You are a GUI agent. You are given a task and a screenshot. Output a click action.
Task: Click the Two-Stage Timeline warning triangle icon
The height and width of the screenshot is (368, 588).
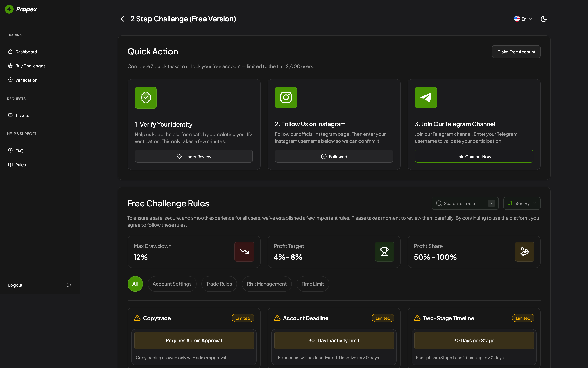[417, 318]
